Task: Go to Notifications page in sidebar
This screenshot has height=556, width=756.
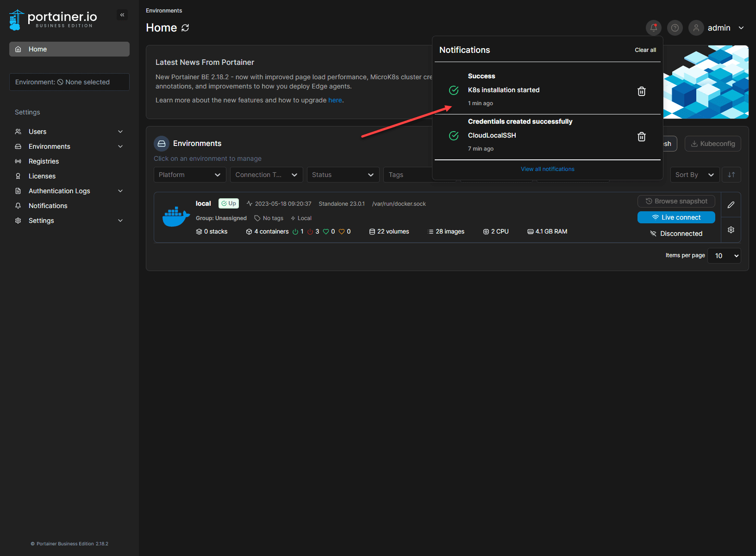Action: pyautogui.click(x=48, y=206)
